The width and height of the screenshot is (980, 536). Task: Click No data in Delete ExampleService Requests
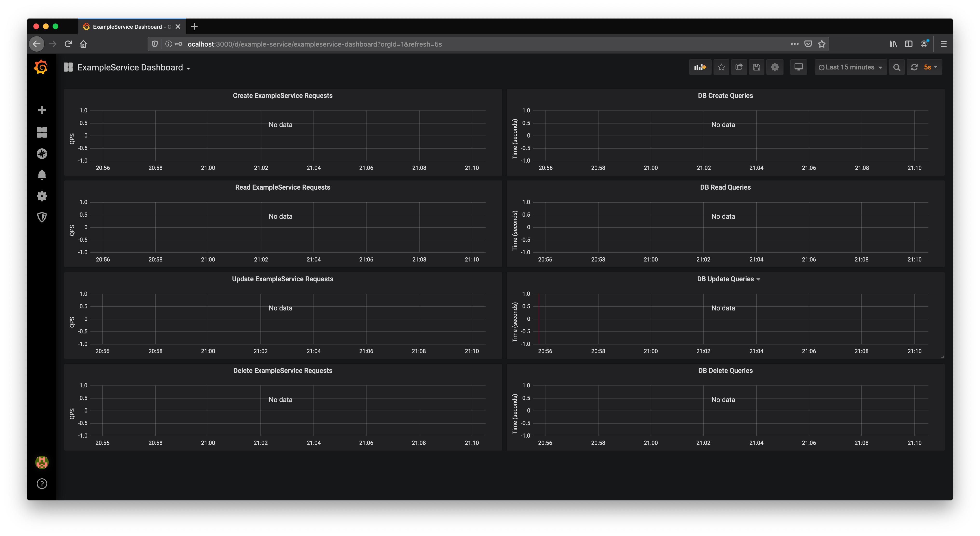tap(280, 400)
